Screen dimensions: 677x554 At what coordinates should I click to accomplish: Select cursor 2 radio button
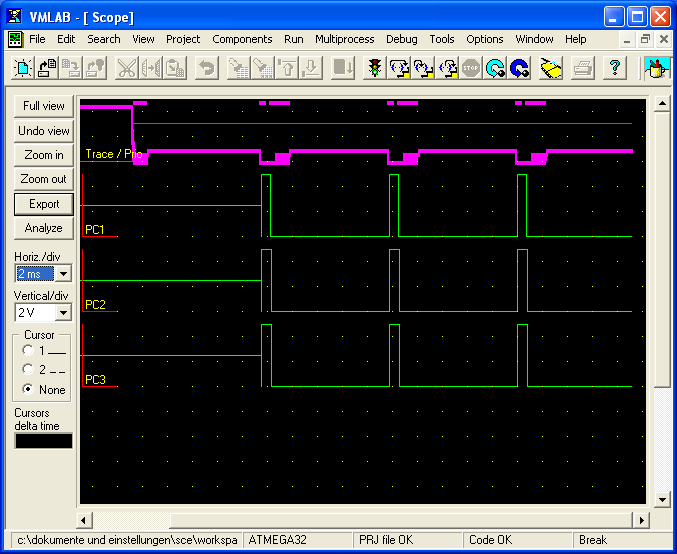(28, 369)
